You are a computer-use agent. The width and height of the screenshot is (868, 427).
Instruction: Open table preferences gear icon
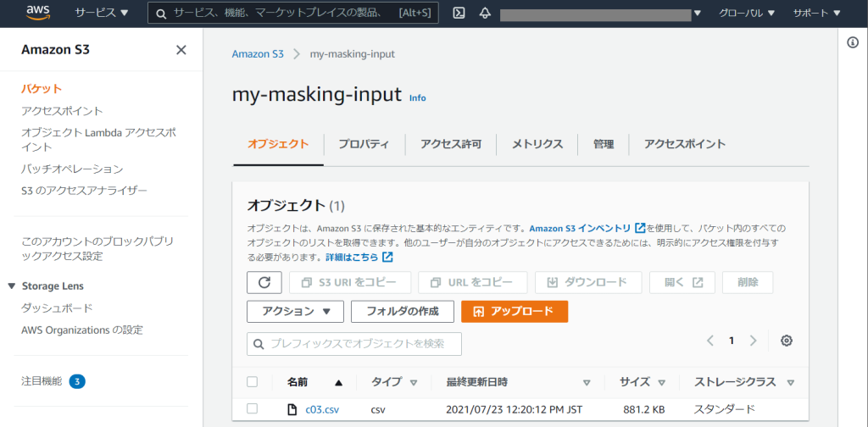(786, 341)
